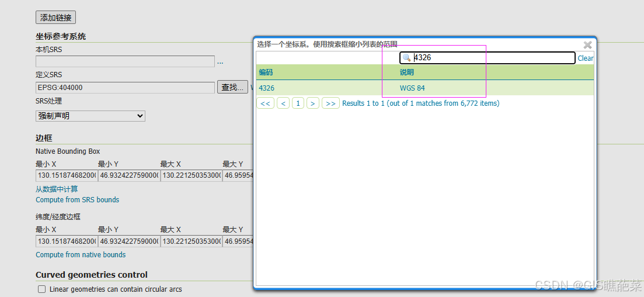Click Compute from native bounds link
The image size is (644, 297).
pos(81,255)
